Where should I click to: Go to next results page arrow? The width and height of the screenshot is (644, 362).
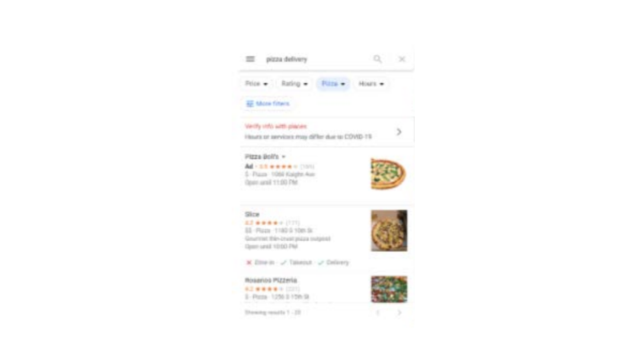tap(399, 313)
